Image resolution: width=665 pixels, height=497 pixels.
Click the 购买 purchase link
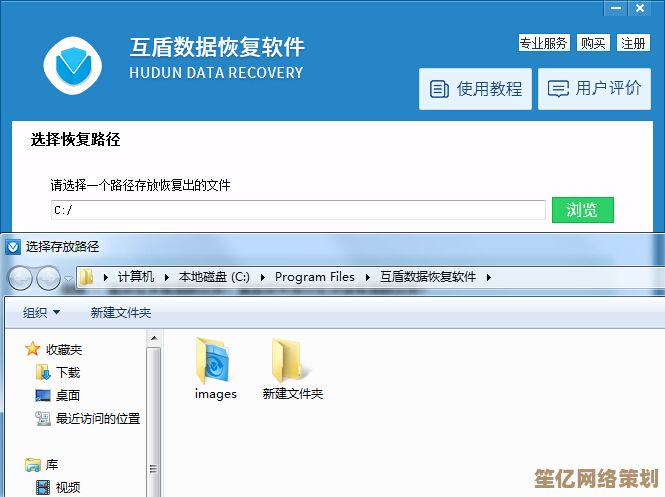coord(593,43)
